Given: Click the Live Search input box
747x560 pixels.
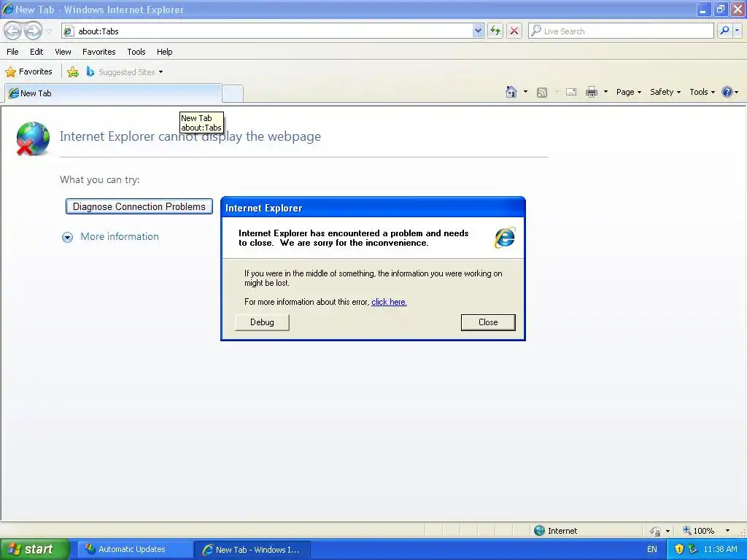Looking at the screenshot, I should [x=621, y=31].
